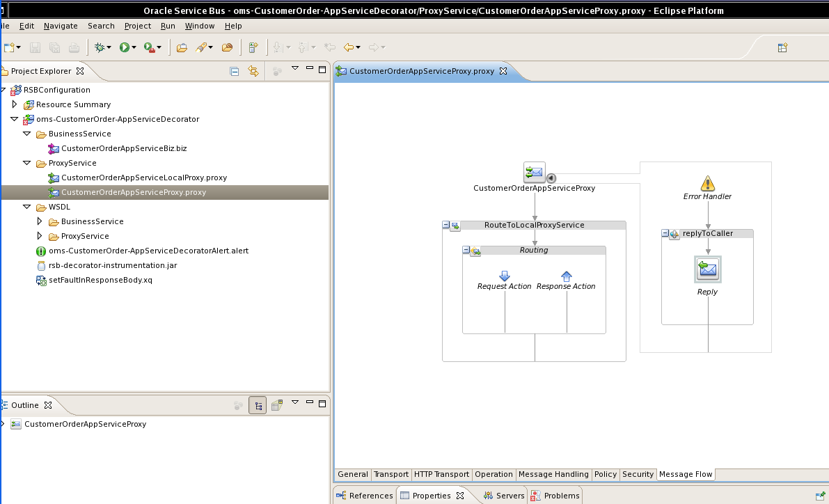This screenshot has height=504, width=829.
Task: Click the error handler connector circle button
Action: click(551, 178)
